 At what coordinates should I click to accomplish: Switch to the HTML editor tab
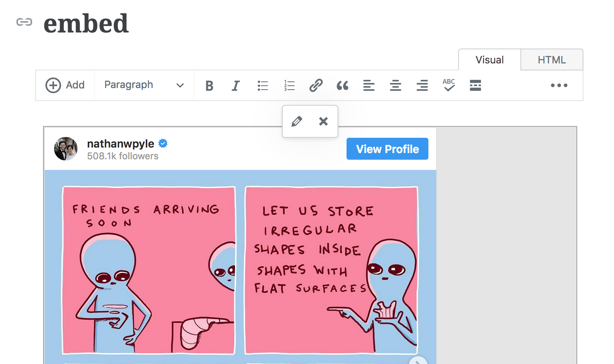click(552, 60)
